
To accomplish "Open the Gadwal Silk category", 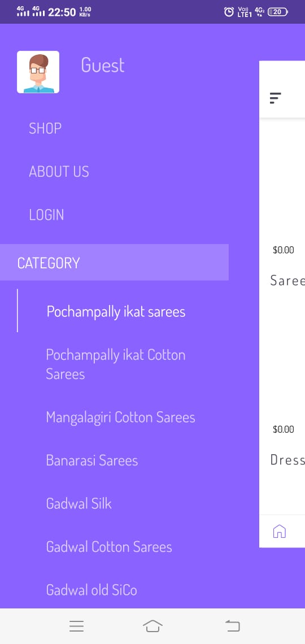I will tap(79, 503).
